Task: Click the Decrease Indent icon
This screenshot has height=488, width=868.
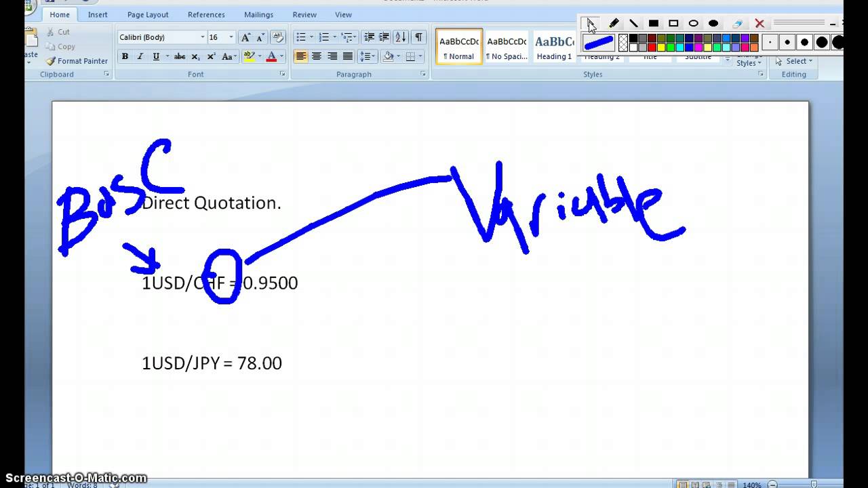Action: click(x=369, y=37)
